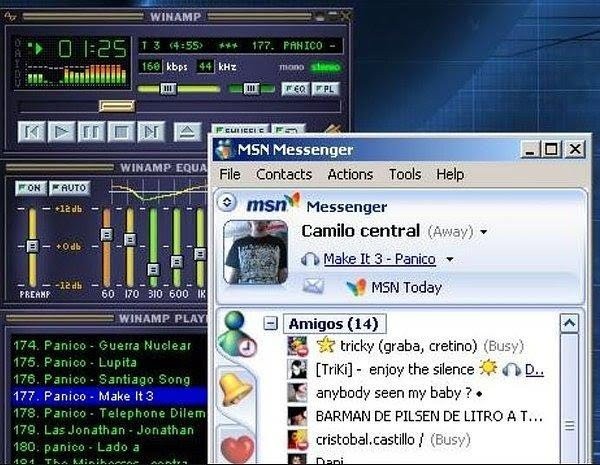The image size is (600, 465).
Task: Click Winamp volume slider handle
Action: 168,89
